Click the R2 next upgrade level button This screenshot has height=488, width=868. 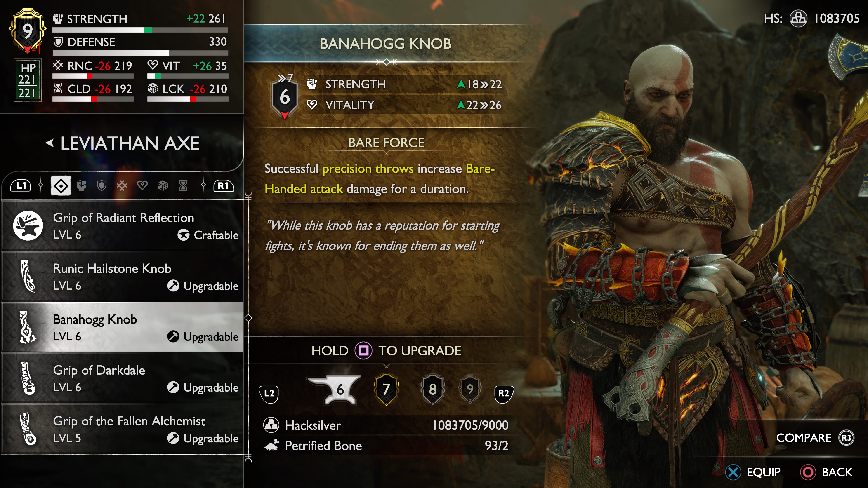pyautogui.click(x=504, y=393)
